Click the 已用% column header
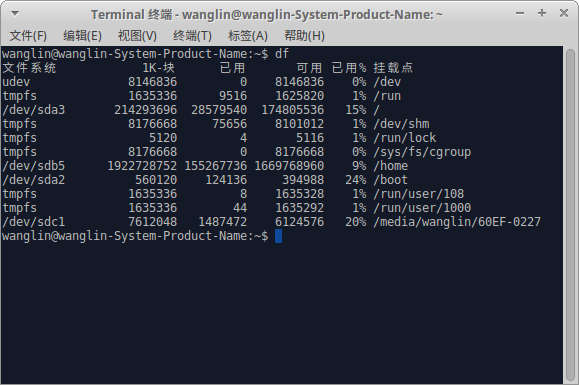The image size is (579, 385). [x=349, y=68]
